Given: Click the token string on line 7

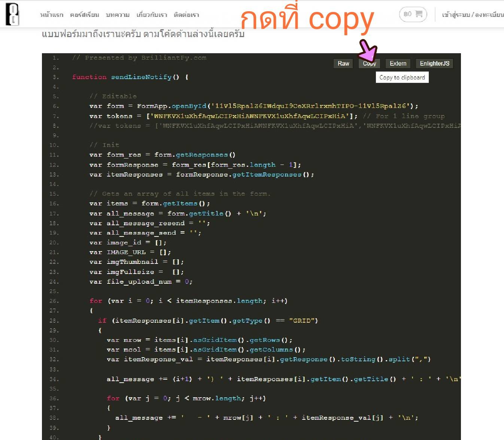Looking at the screenshot, I should [249, 116].
